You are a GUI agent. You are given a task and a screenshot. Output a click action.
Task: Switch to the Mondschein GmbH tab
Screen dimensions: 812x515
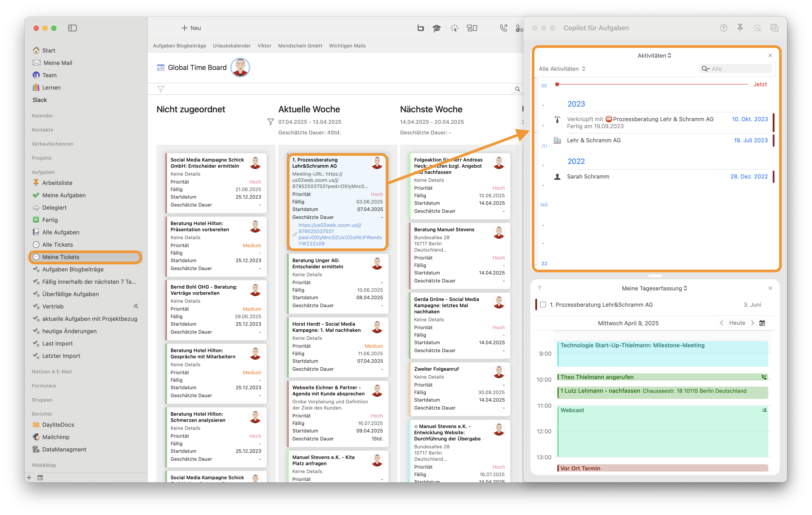(x=300, y=46)
